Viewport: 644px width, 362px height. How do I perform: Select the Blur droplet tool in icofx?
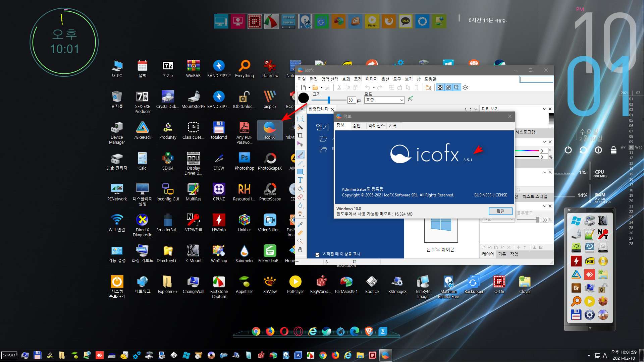point(300,205)
